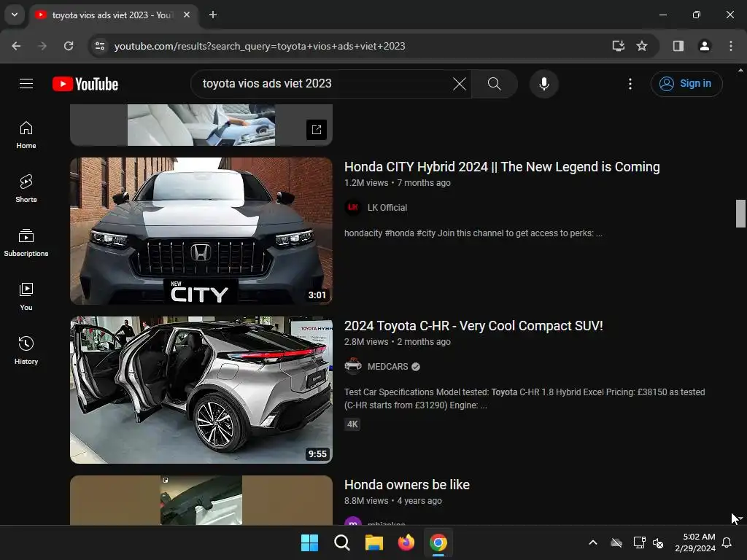Click the page vertical scrollbar thumb
This screenshot has width=747, height=560.
[x=740, y=214]
